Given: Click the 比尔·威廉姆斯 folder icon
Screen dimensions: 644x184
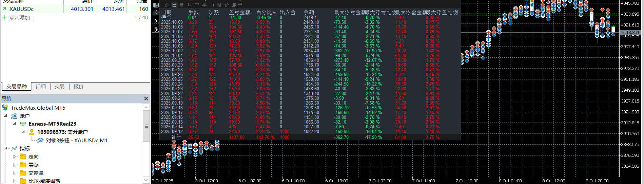Looking at the screenshot, I should click(23, 181).
